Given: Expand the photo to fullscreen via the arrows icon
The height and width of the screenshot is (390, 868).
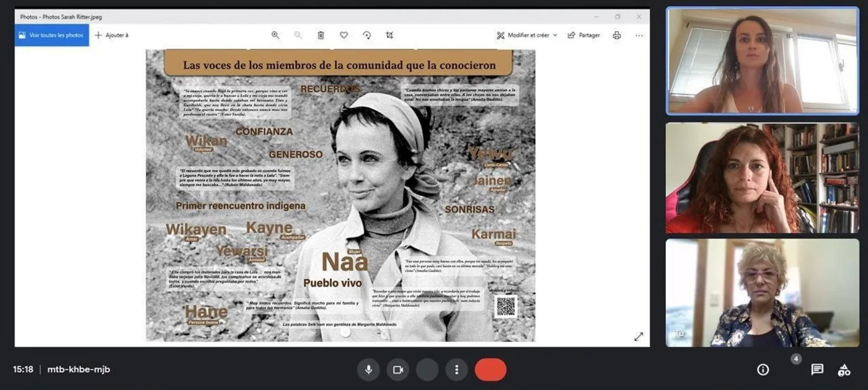Looking at the screenshot, I should (639, 337).
